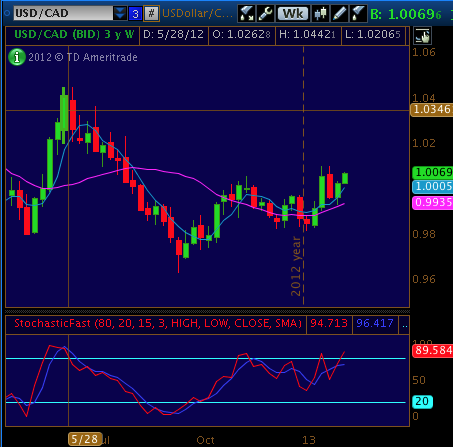Click the USD/CAD (BID) 3 y W chart label
This screenshot has width=453, height=447.
point(74,35)
